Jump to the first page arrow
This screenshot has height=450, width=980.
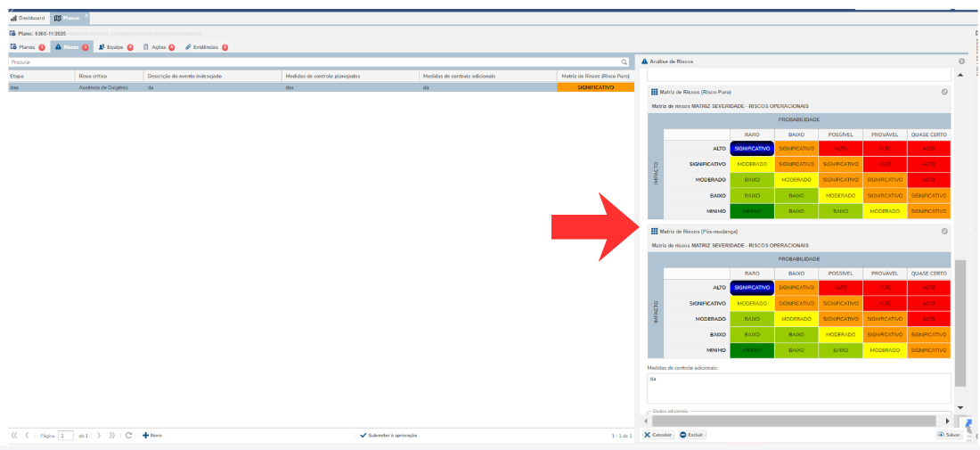coord(14,435)
